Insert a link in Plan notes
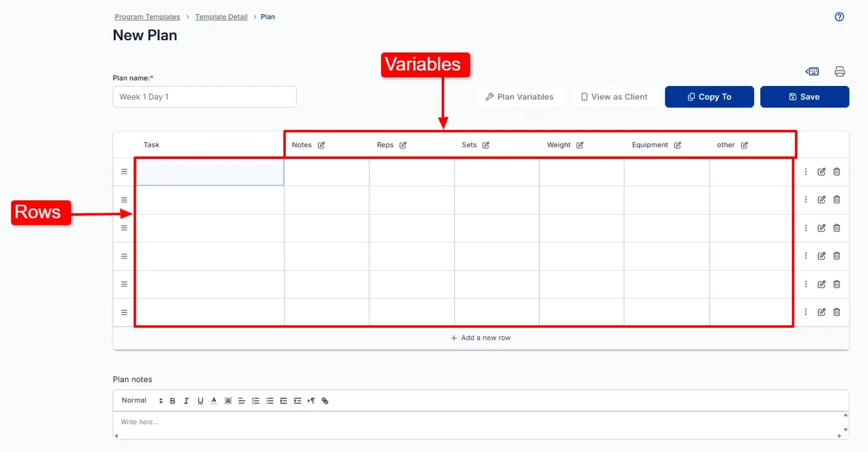868x452 pixels. (325, 401)
